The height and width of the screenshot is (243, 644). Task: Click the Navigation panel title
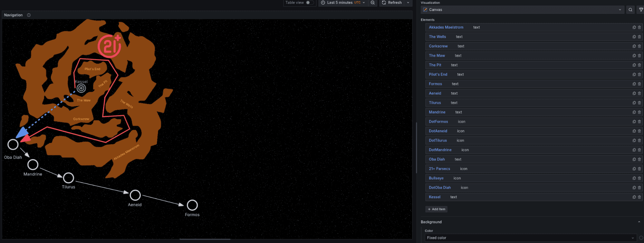point(13,15)
